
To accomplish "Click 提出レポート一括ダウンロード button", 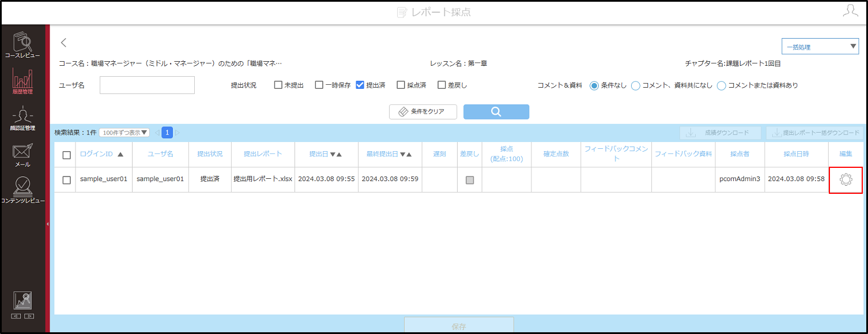I will [x=814, y=133].
